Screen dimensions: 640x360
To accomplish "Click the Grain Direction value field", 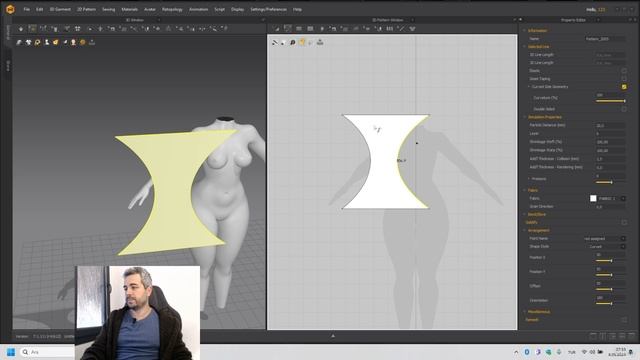I will pyautogui.click(x=610, y=207).
